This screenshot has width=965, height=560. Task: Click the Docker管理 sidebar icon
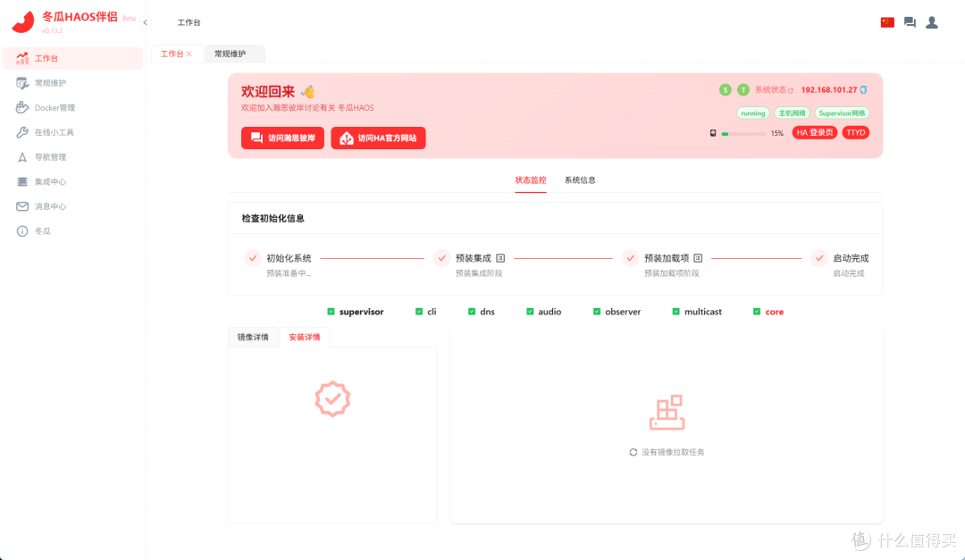pyautogui.click(x=22, y=108)
